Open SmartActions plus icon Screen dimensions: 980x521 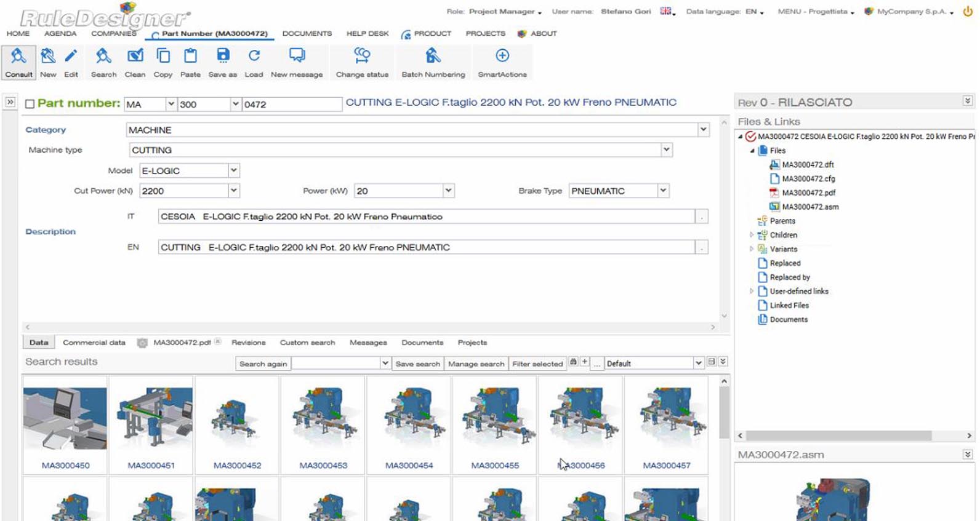[502, 62]
